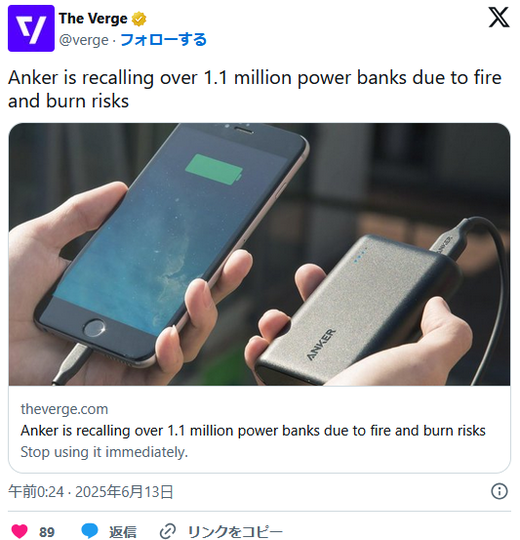This screenshot has height=540, width=520.
Task: Click リンクをコピー to copy link
Action: pos(235,532)
